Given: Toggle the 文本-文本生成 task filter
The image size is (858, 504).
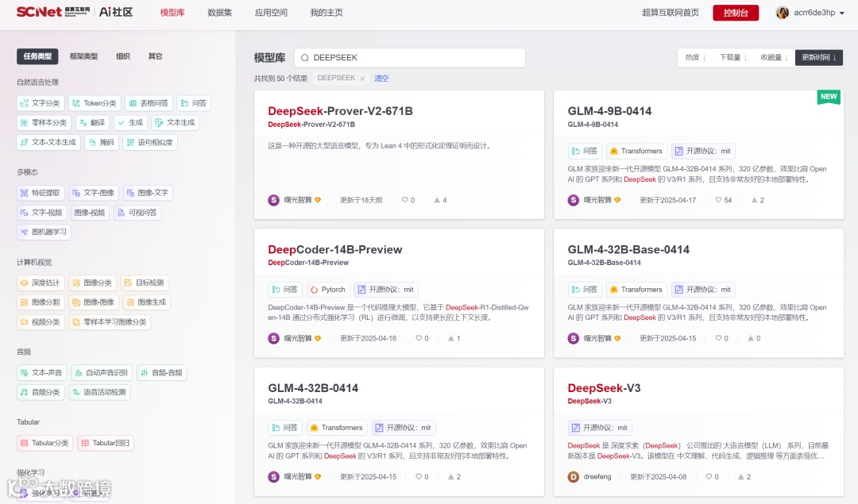Looking at the screenshot, I should coord(48,143).
